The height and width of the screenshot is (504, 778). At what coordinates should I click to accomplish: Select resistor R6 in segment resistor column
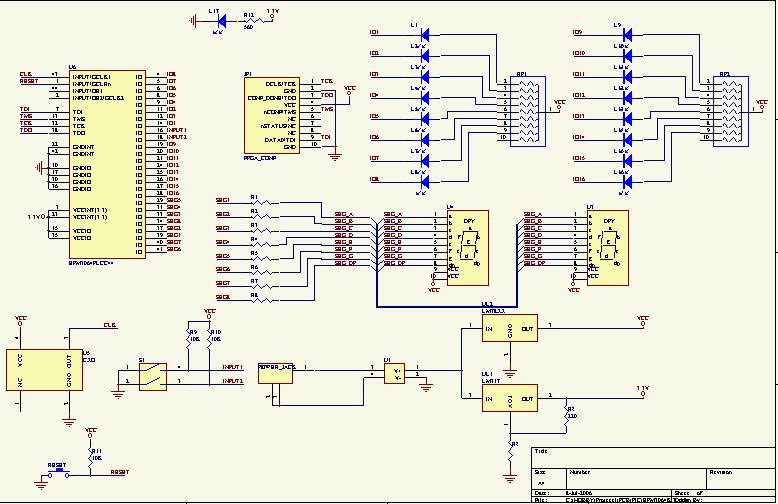click(x=261, y=272)
